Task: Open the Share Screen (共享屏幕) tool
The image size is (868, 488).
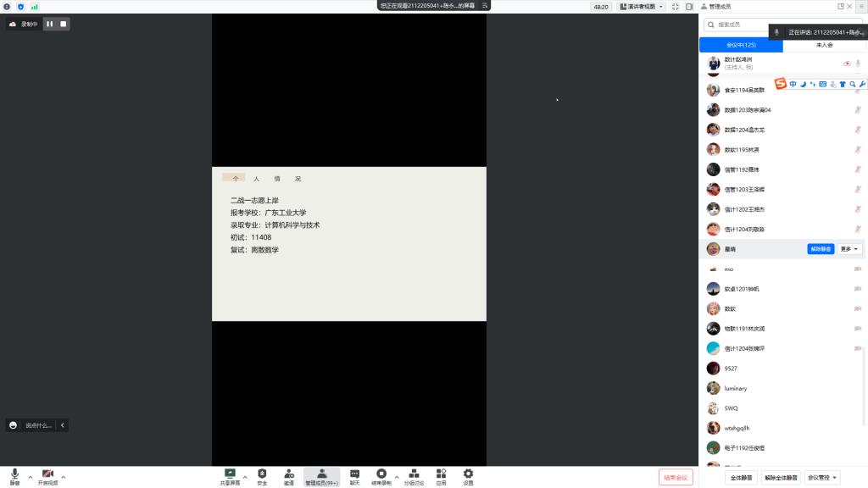Action: point(230,475)
